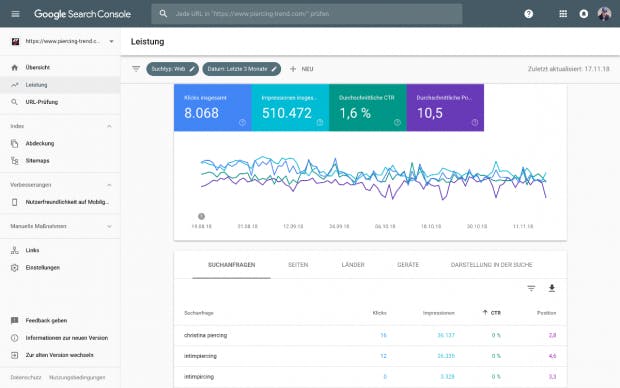Switch to Darstellung in der Suche tab

491,265
